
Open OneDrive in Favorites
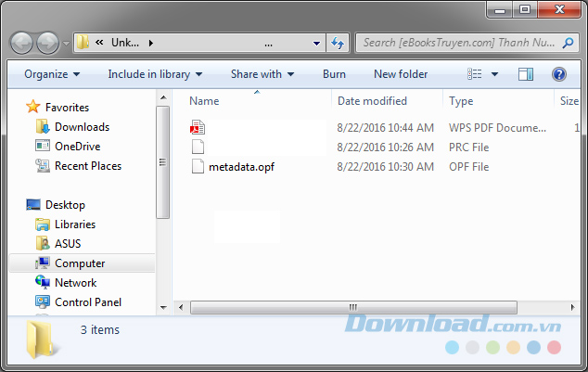coord(78,147)
